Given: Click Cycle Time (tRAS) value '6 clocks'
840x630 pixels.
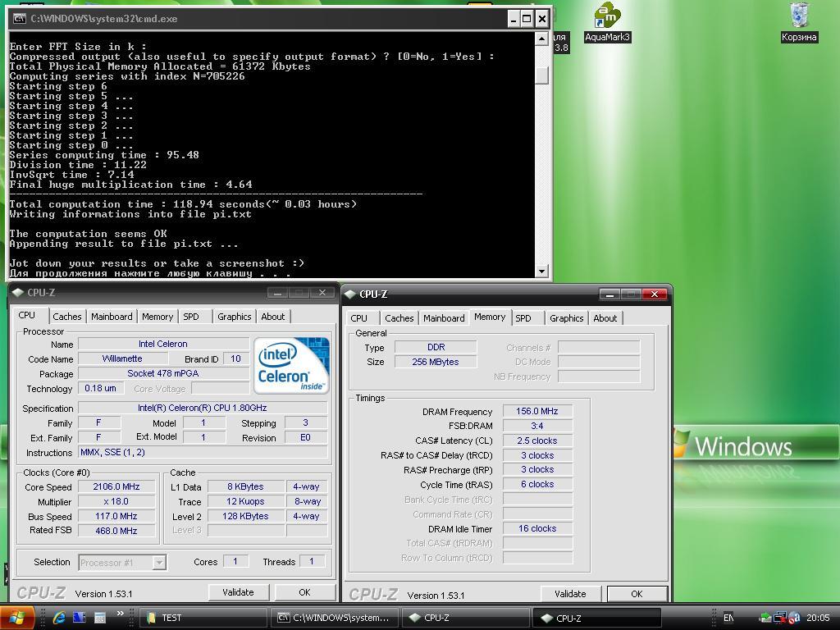Looking at the screenshot, I should click(537, 484).
